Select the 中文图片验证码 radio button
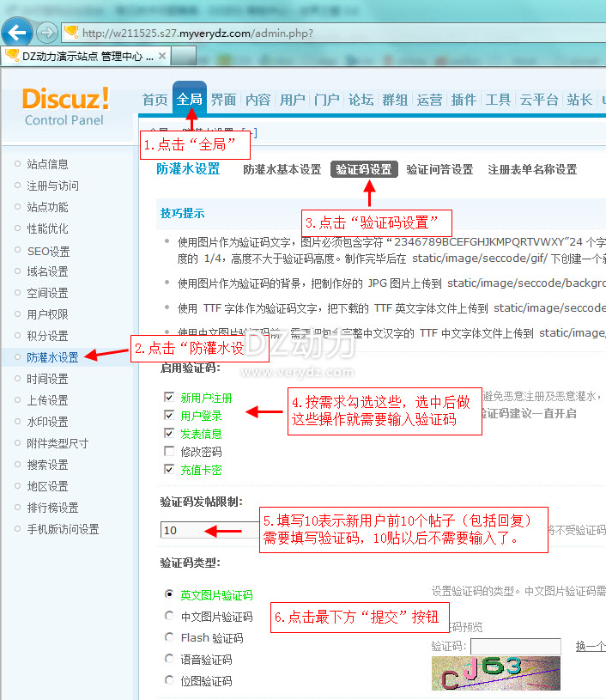606x700 pixels. pos(169,616)
